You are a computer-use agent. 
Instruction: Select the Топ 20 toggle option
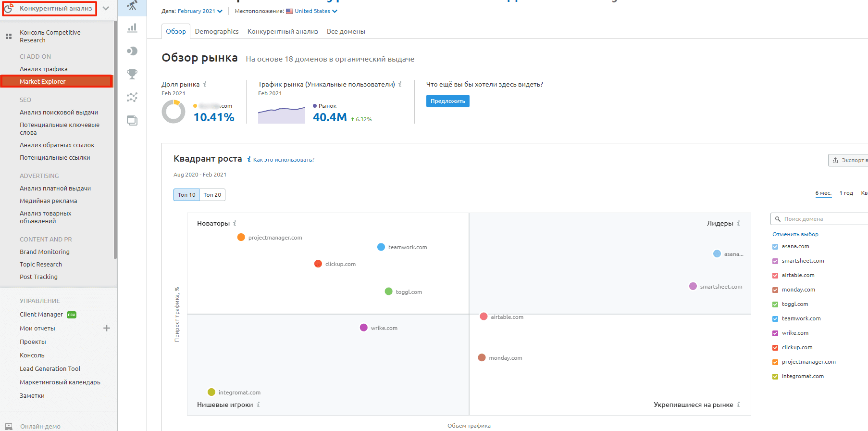tap(212, 195)
